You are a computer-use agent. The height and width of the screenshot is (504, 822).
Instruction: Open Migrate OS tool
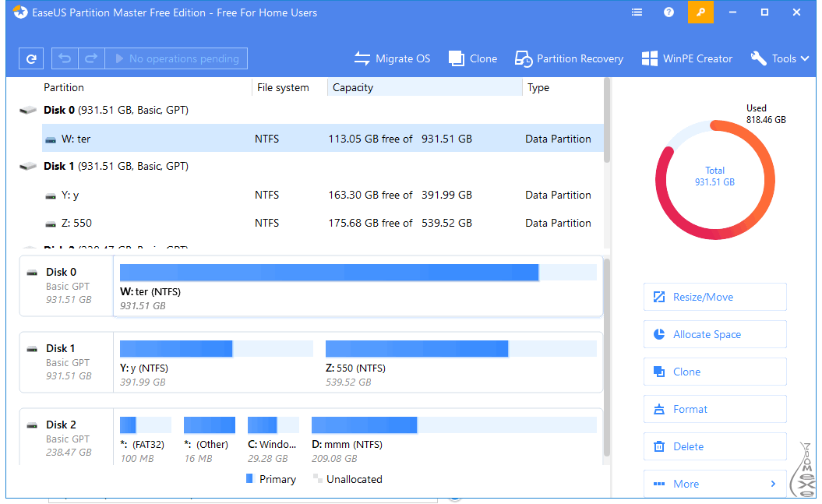[x=392, y=58]
